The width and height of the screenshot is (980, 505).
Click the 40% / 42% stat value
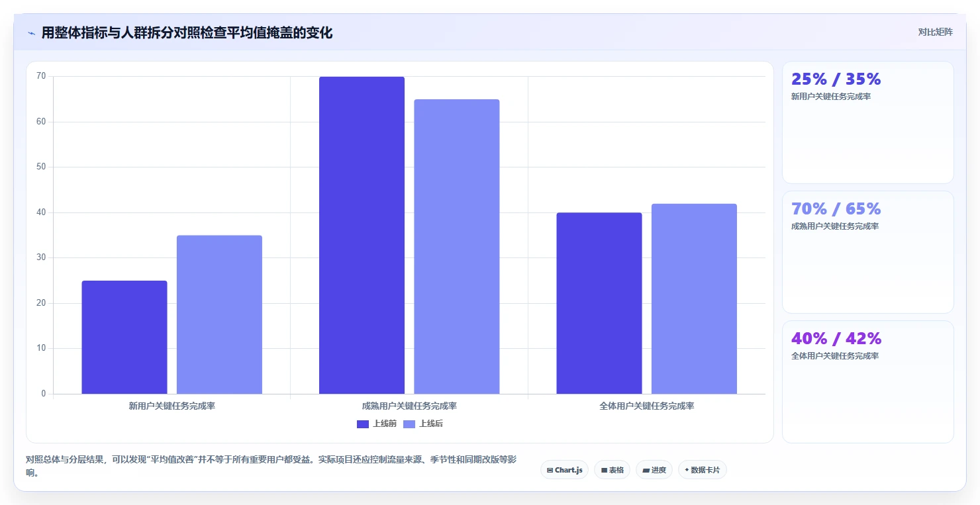836,339
